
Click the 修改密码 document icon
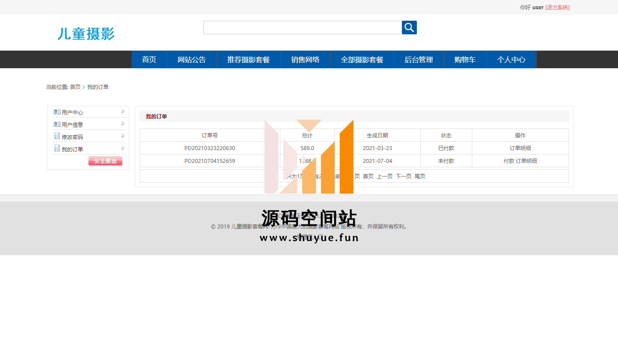(x=57, y=136)
